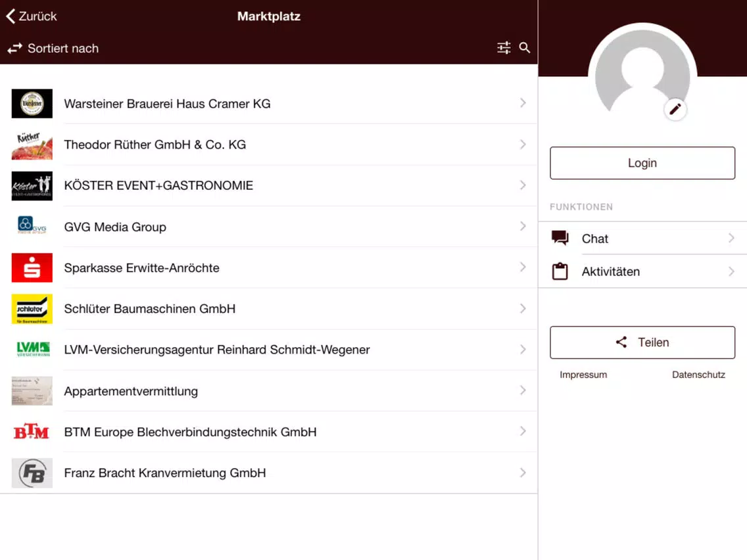The image size is (747, 560).
Task: Open search with the magnifier icon
Action: [x=525, y=47]
